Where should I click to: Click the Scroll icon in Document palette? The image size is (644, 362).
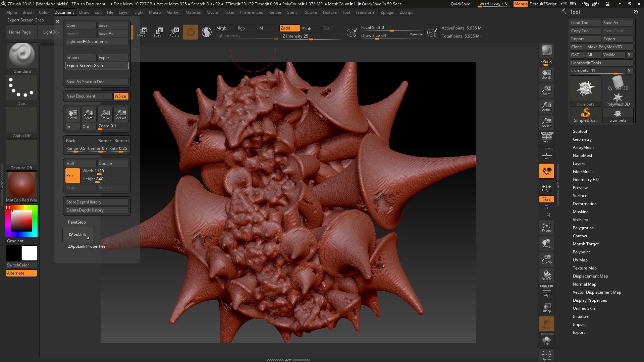click(72, 114)
